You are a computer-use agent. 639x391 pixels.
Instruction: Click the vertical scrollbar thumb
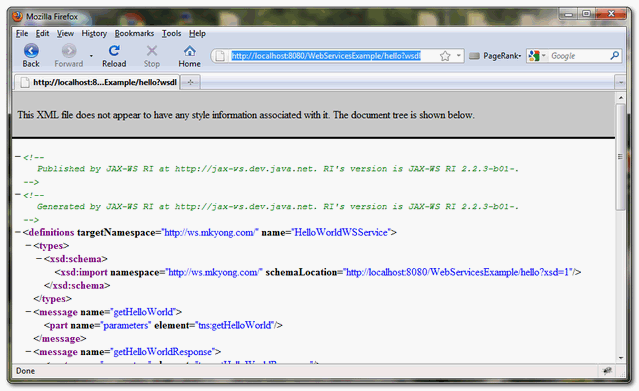point(621,157)
